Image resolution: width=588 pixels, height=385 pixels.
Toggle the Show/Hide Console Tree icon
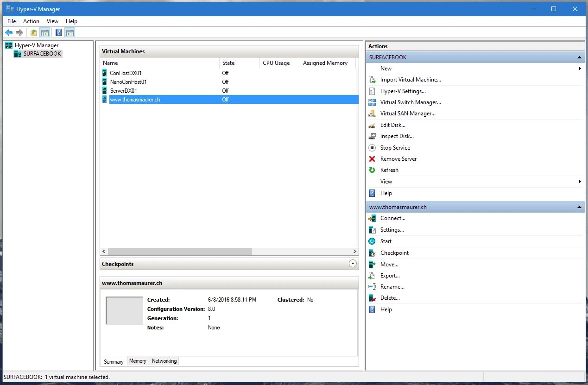click(x=45, y=32)
